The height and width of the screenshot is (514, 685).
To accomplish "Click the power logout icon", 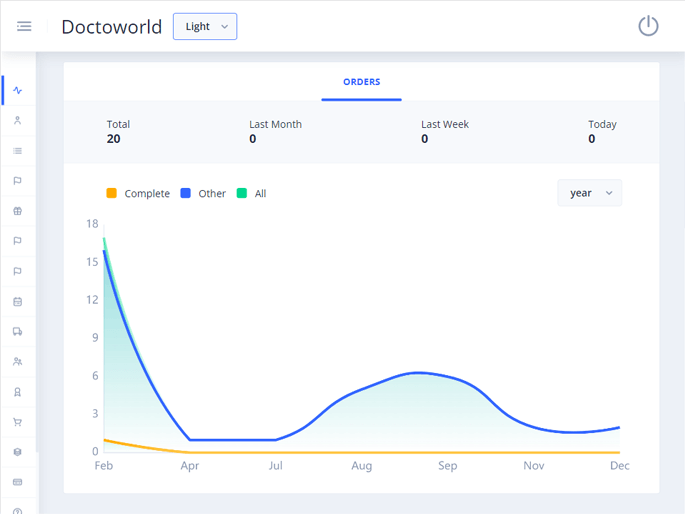I will point(648,26).
